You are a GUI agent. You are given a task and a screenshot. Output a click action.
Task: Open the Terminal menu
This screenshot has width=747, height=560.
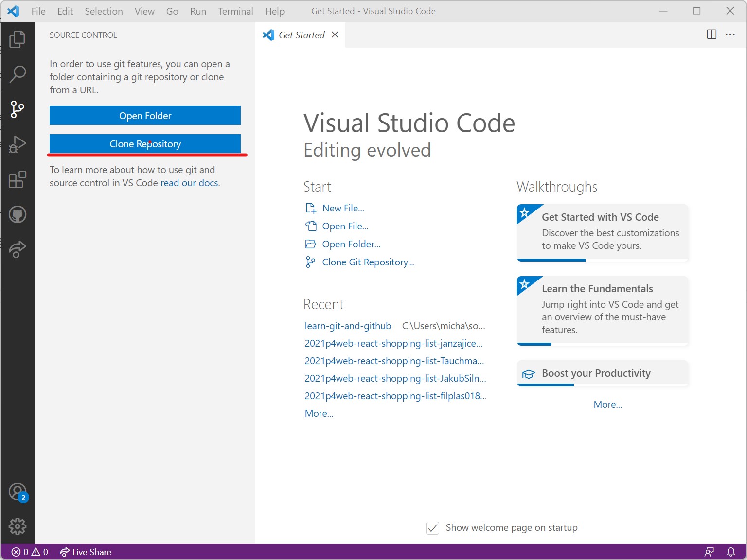click(235, 11)
